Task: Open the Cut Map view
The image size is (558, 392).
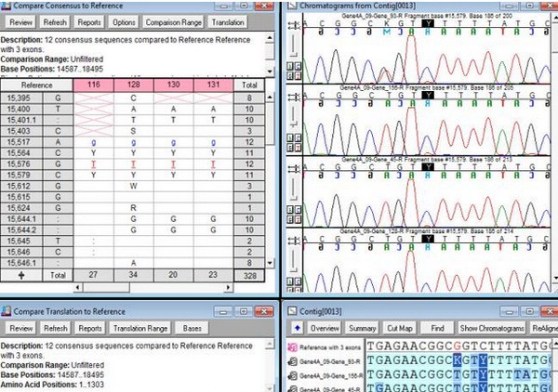Action: (x=400, y=328)
